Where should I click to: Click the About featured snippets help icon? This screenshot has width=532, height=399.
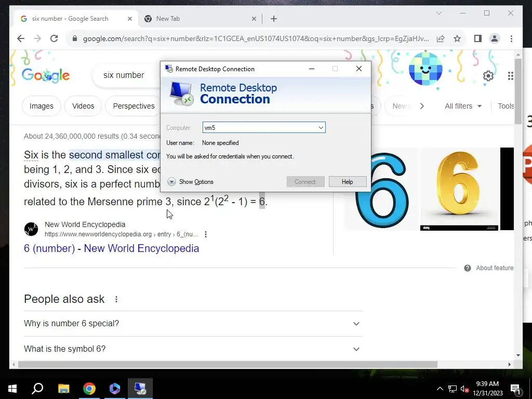468,268
